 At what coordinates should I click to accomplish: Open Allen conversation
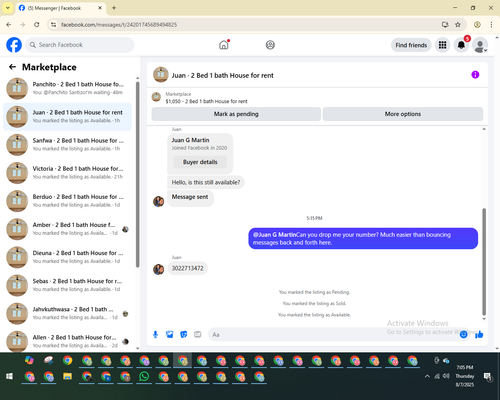coord(67,341)
